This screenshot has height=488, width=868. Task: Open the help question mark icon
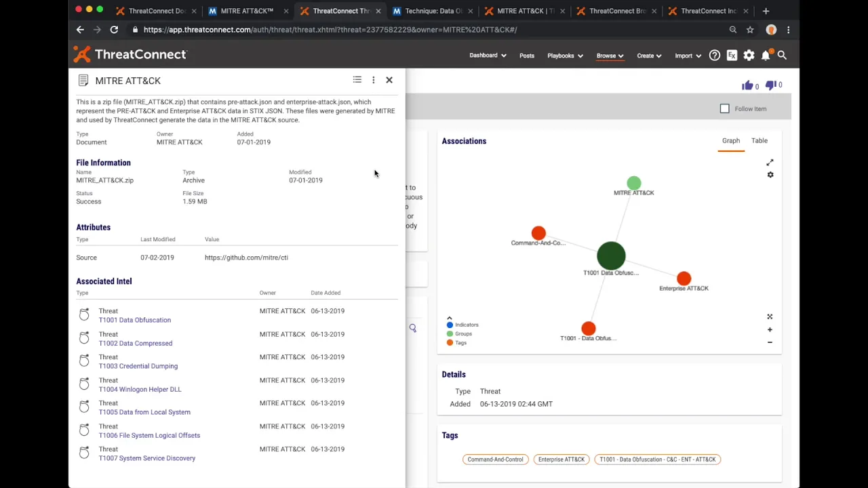pyautogui.click(x=715, y=56)
